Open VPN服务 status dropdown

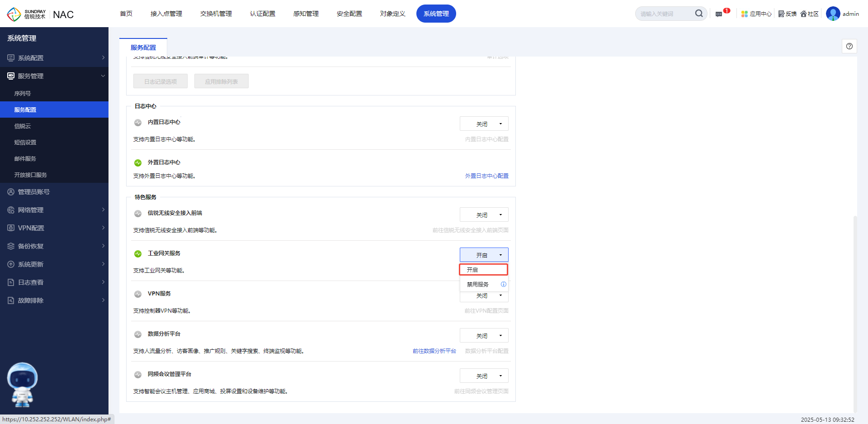[x=484, y=296]
